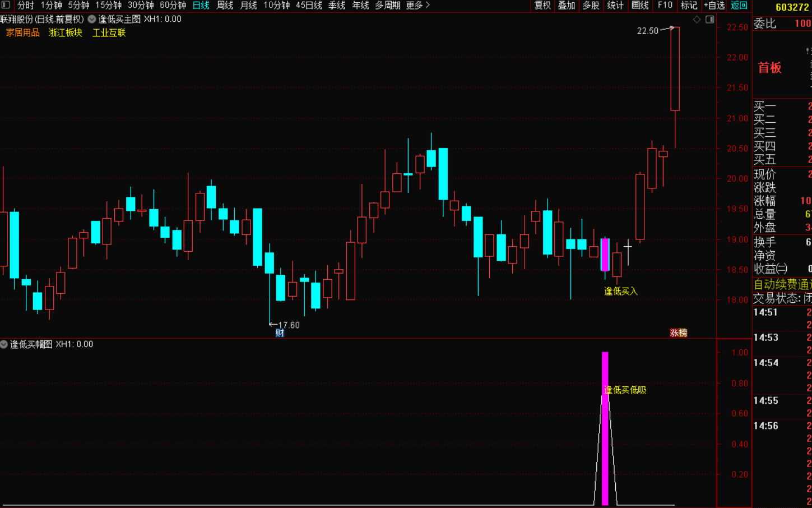Click the magenta 逢低买低吸 signal bar
Screen dimensions: 812x508
click(605, 429)
